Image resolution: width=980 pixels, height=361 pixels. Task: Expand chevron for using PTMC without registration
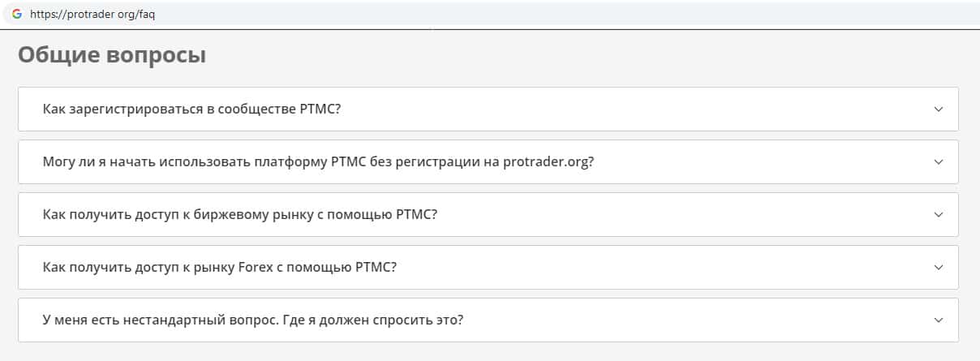click(x=938, y=161)
